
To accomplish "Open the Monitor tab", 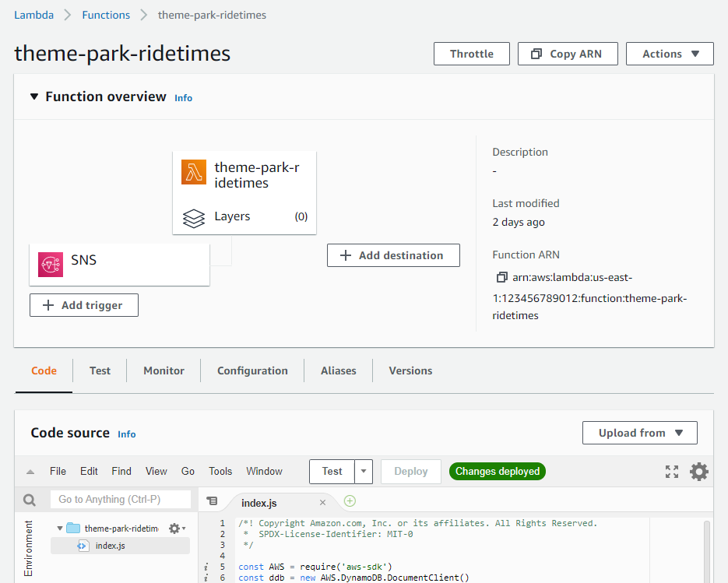I will coord(164,371).
